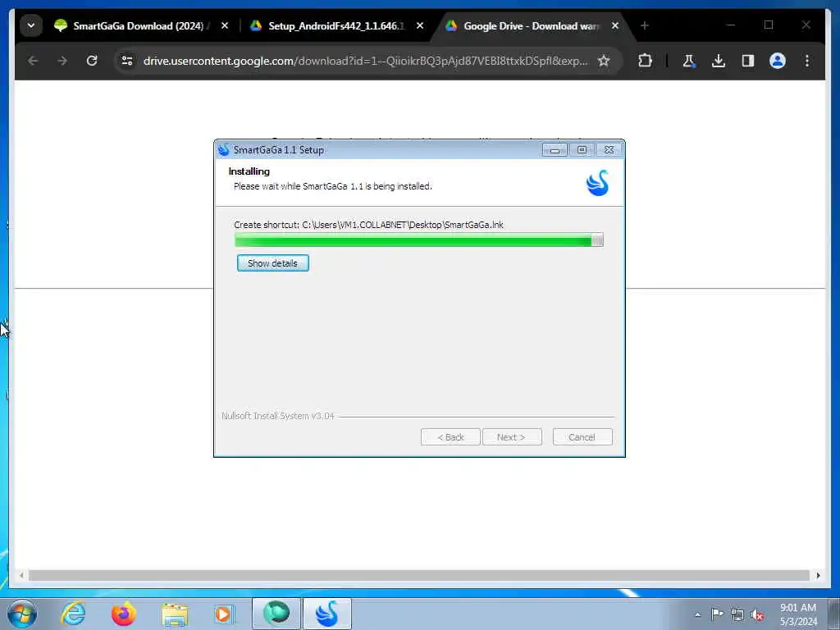Click SmartGaGa swan icon in setup title bar

point(223,150)
